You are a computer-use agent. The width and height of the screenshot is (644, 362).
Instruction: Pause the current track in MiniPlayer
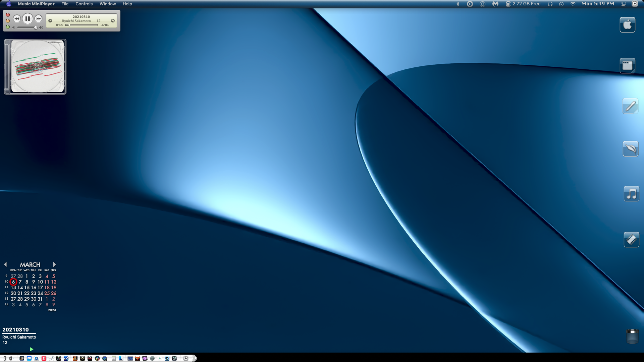click(x=28, y=19)
